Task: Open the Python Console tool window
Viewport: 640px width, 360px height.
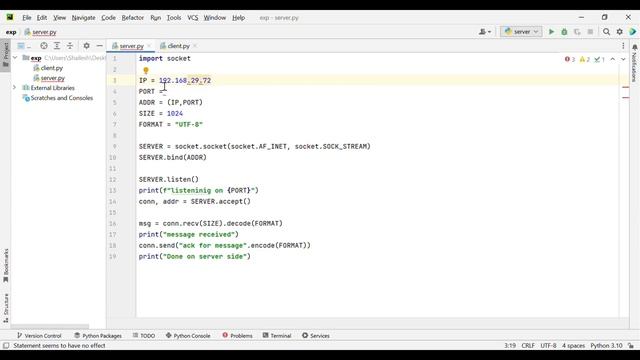Action: tap(188, 336)
